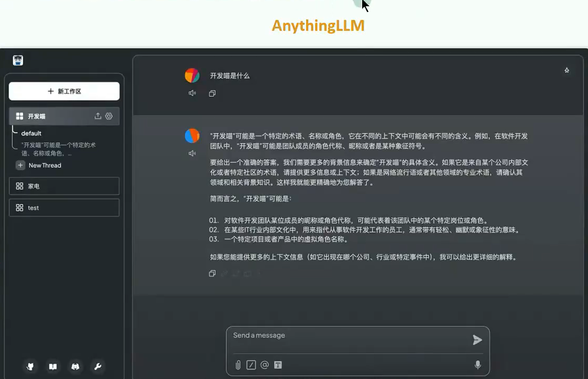This screenshot has width=588, height=379.
Task: Open @ agent mention icon
Action: (x=265, y=365)
